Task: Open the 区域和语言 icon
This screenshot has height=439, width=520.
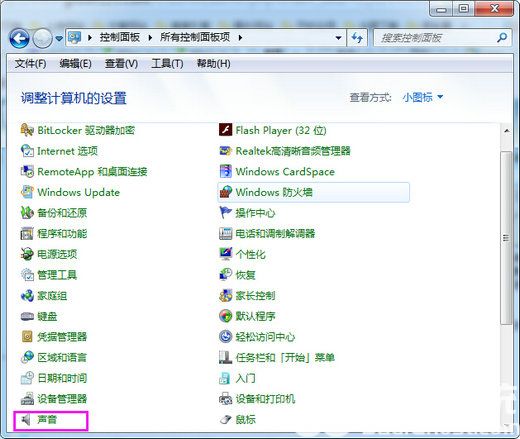Action: [27, 357]
